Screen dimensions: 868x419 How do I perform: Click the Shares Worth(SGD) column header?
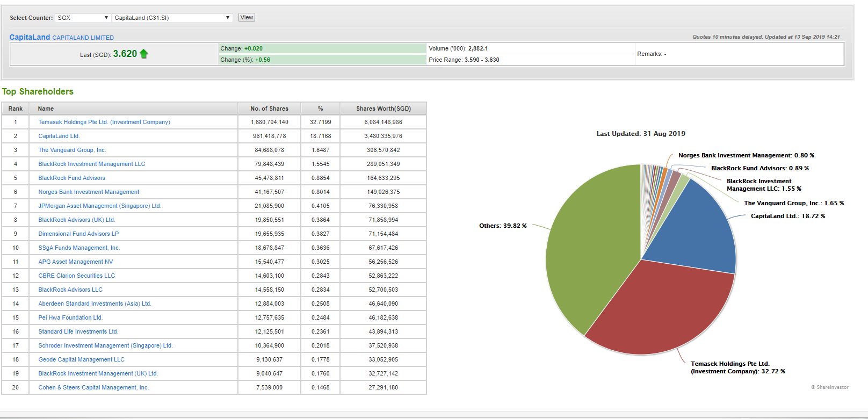click(x=384, y=109)
